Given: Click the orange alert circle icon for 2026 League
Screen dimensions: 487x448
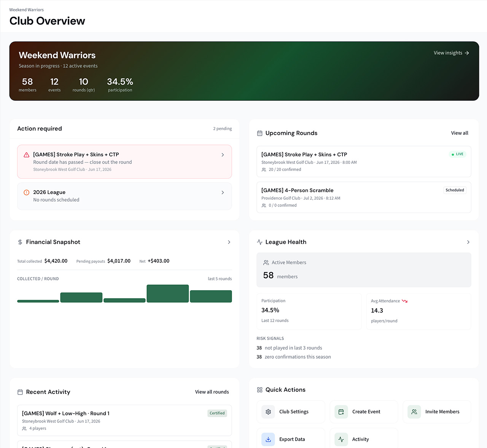Looking at the screenshot, I should click(27, 192).
